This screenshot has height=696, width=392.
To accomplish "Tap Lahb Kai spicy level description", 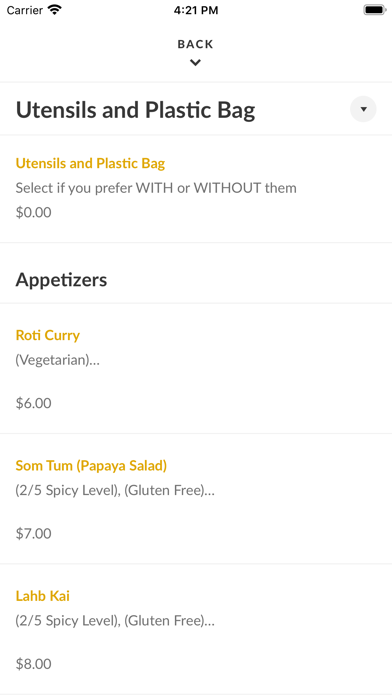I will [x=115, y=621].
